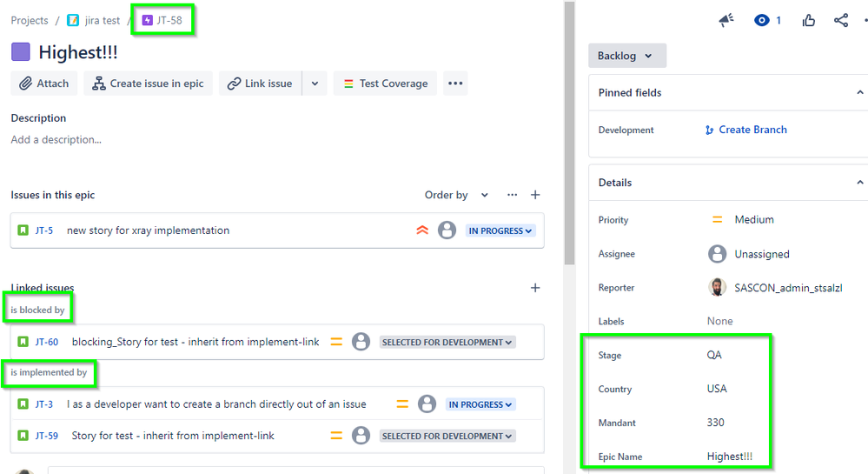Click the medium priority icon on JT-60

[x=336, y=342]
